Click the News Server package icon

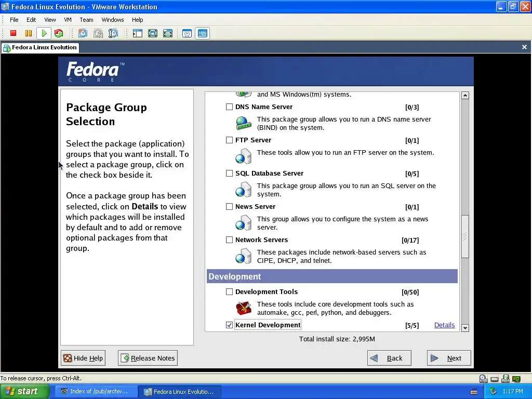(244, 222)
